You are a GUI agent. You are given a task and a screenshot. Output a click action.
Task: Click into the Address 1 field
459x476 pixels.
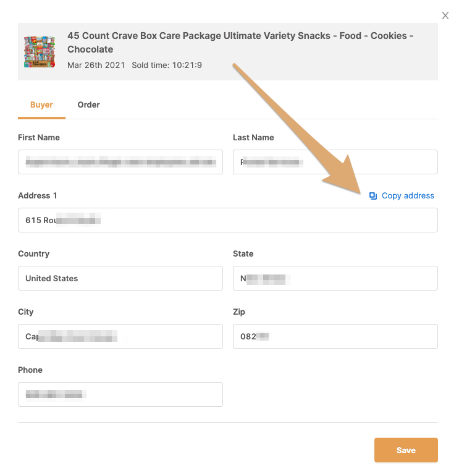(228, 220)
